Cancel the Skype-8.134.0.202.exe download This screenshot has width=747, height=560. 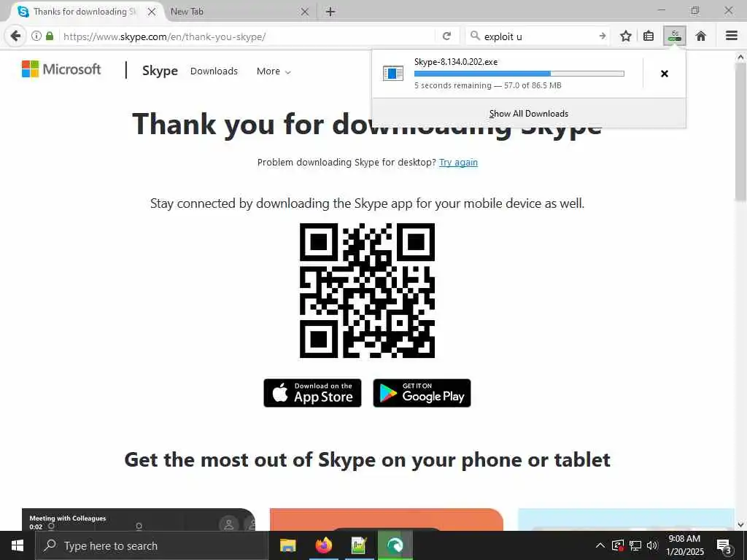pyautogui.click(x=665, y=74)
